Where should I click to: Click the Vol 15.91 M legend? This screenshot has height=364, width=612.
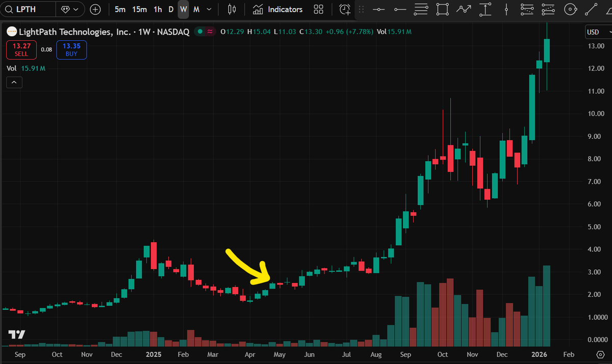pyautogui.click(x=26, y=68)
